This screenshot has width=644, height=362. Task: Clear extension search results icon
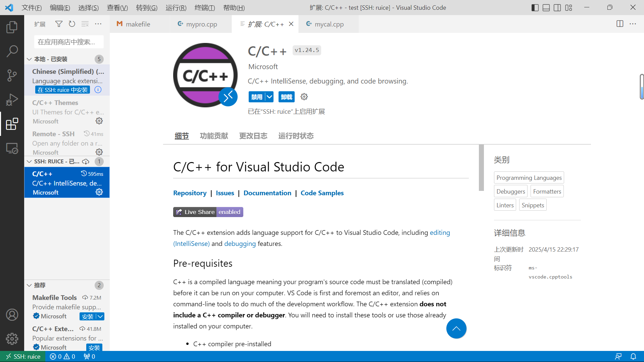(85, 24)
